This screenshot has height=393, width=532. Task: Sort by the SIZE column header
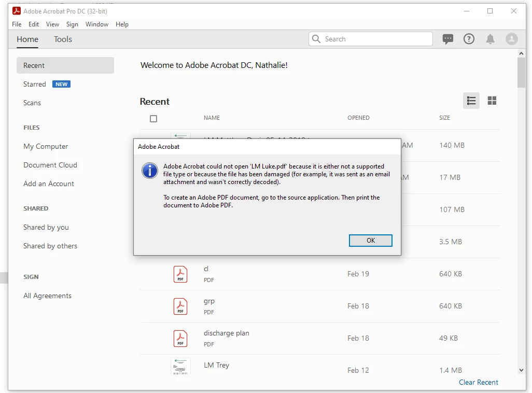(444, 118)
